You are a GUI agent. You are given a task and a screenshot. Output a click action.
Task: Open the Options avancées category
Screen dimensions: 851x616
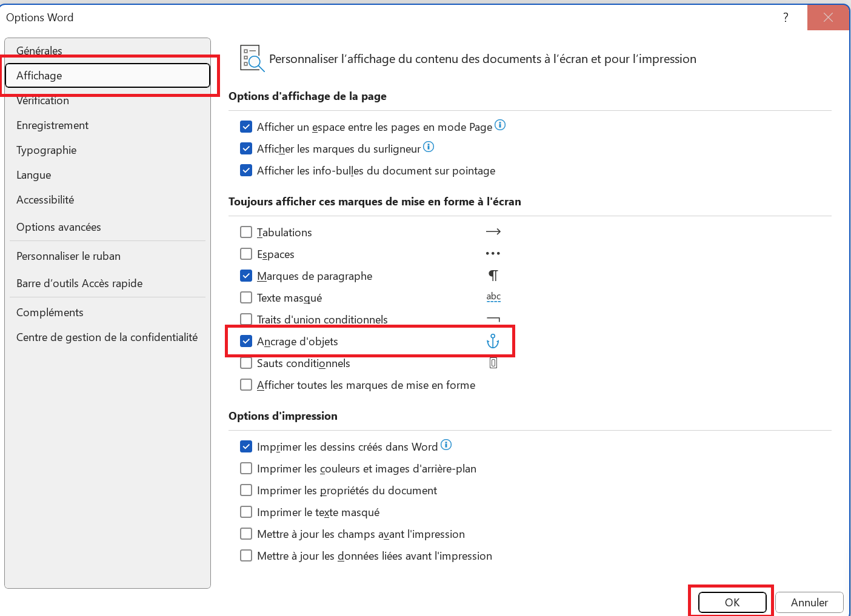tap(59, 227)
